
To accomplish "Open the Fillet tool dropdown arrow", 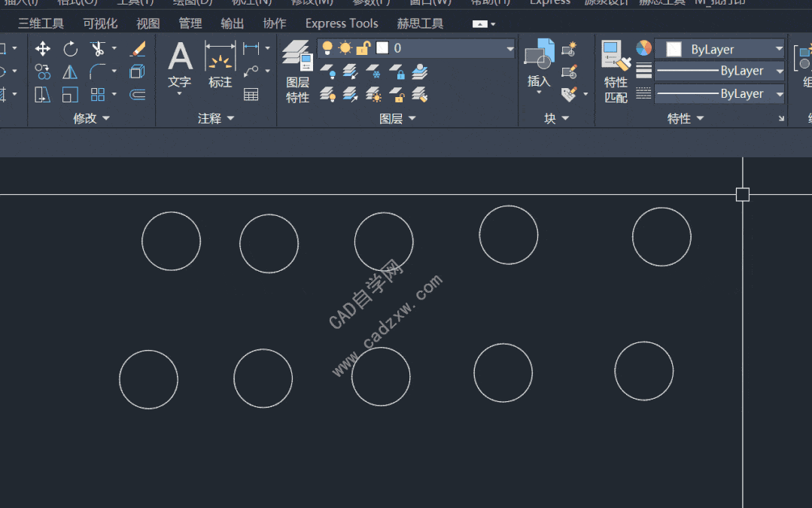I will [114, 71].
